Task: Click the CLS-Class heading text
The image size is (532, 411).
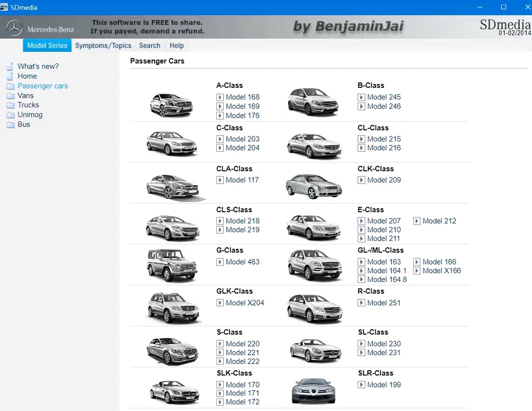Action: click(x=234, y=210)
